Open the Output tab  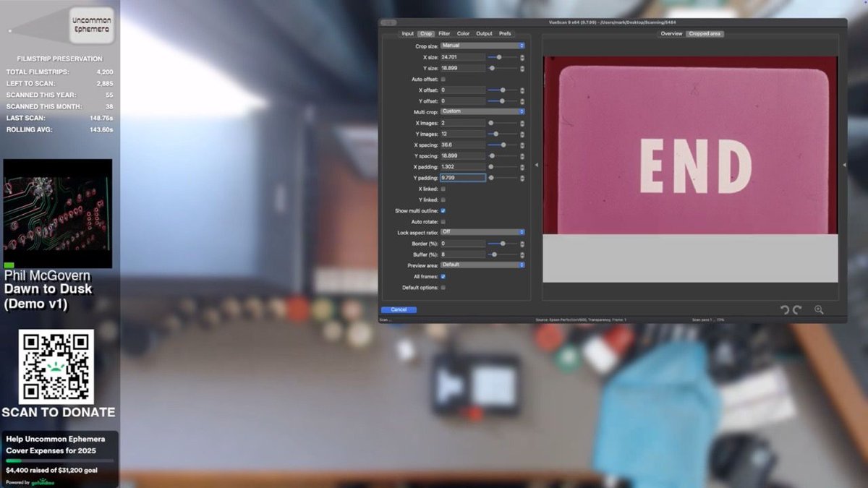point(484,34)
